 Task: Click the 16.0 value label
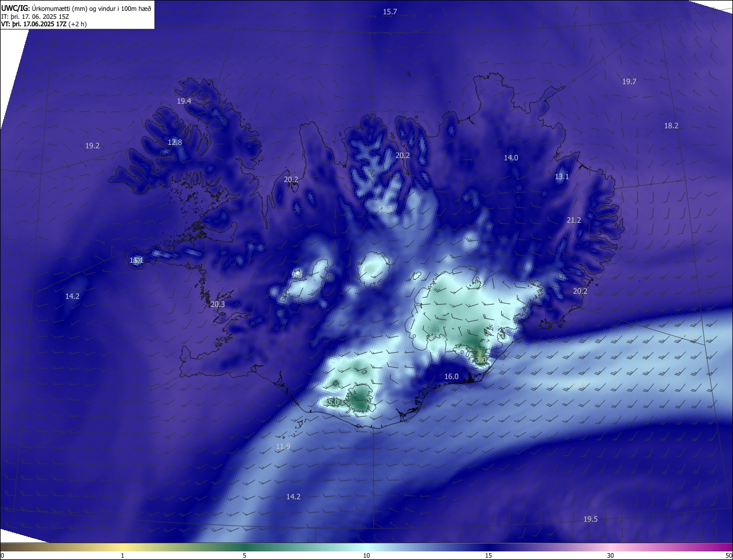coord(451,377)
